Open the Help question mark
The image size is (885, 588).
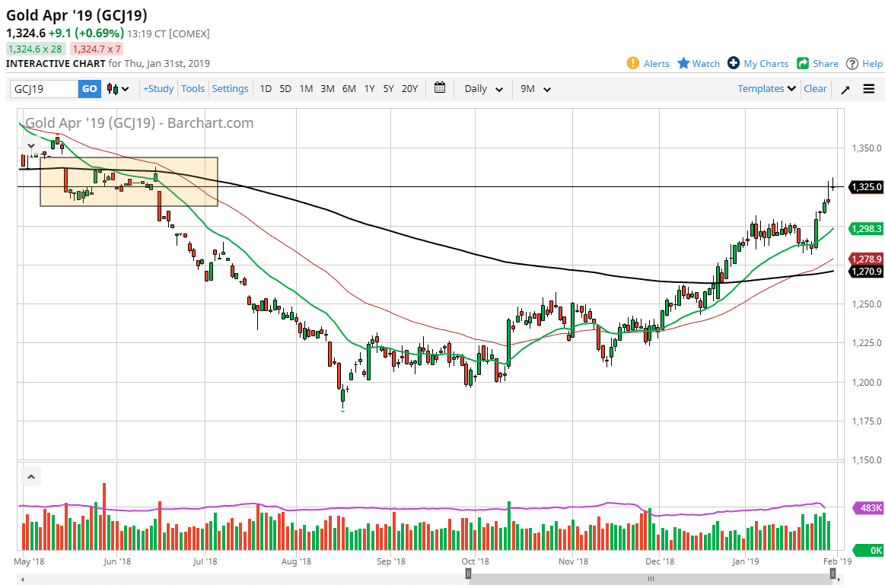point(852,63)
